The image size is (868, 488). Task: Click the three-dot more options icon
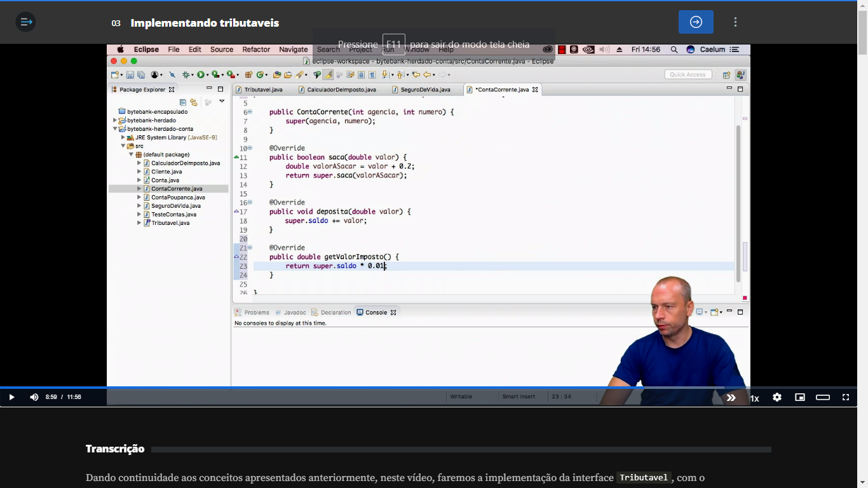coord(735,22)
